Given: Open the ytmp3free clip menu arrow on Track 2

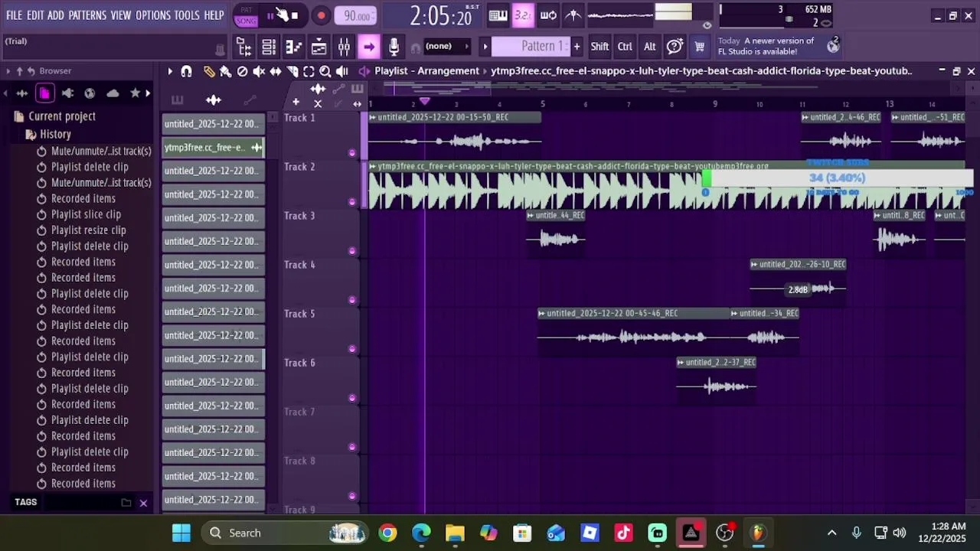Looking at the screenshot, I should coord(373,166).
